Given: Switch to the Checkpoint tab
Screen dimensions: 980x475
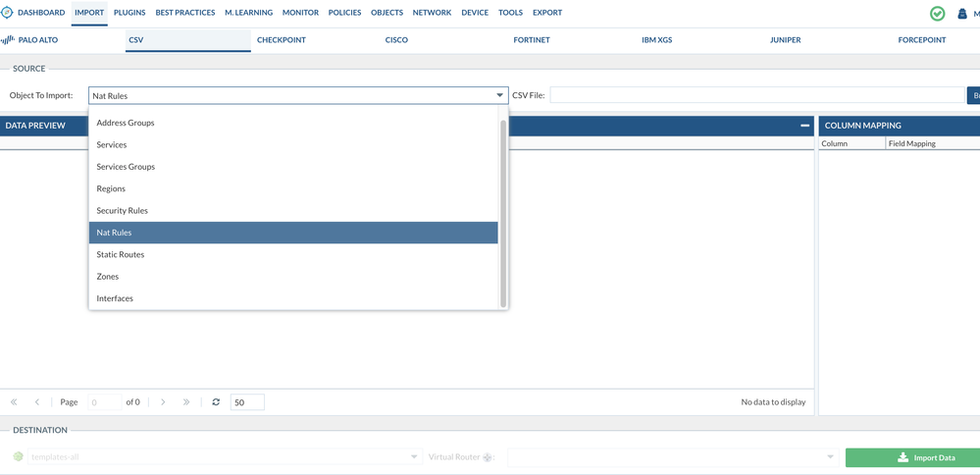Looking at the screenshot, I should coord(282,40).
